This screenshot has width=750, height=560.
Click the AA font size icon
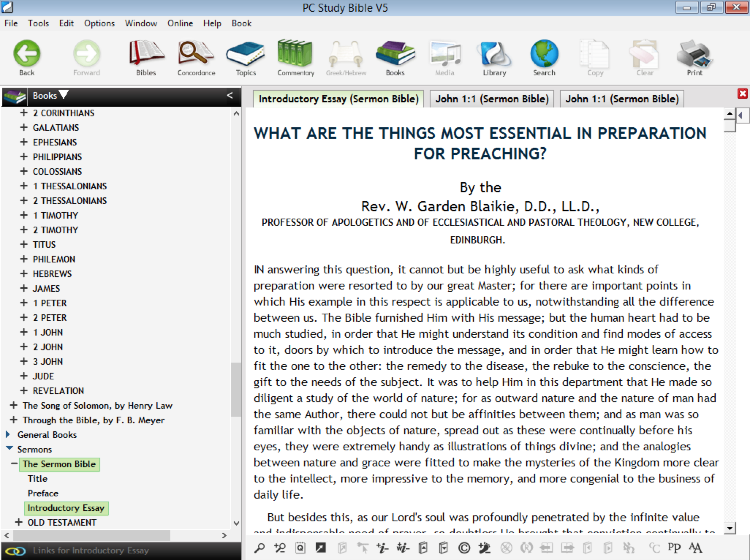[695, 548]
